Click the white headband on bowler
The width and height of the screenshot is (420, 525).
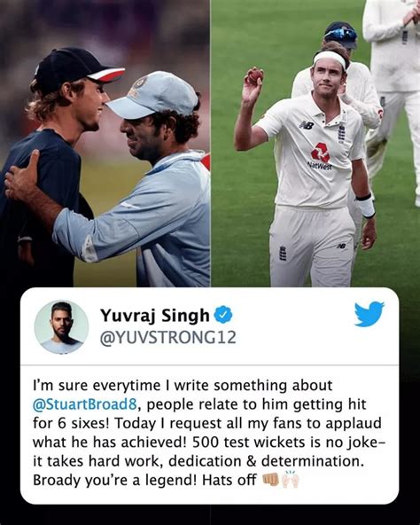pyautogui.click(x=330, y=59)
